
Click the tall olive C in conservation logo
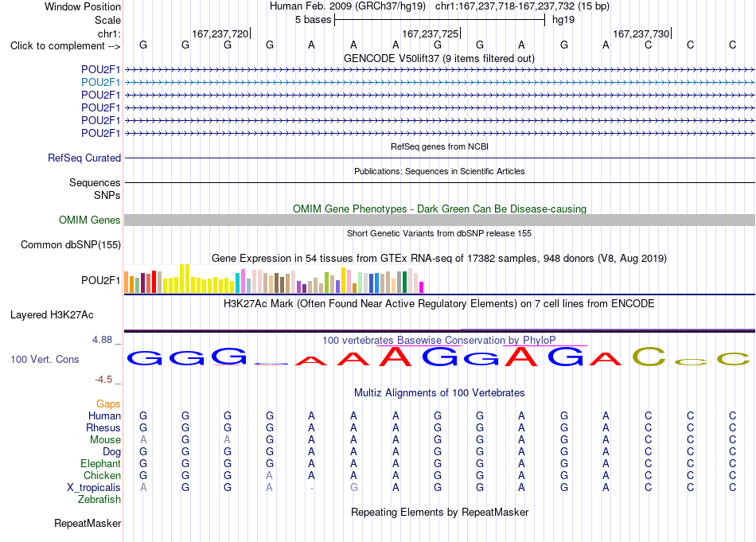[649, 357]
